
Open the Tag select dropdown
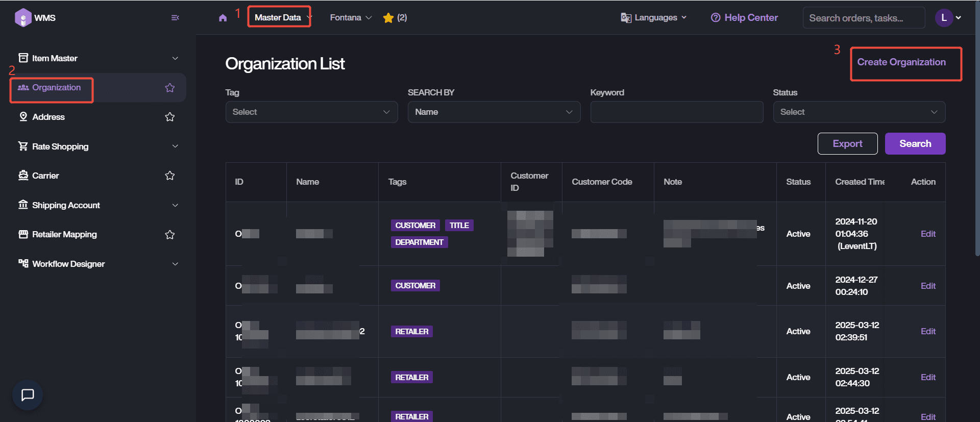(311, 112)
